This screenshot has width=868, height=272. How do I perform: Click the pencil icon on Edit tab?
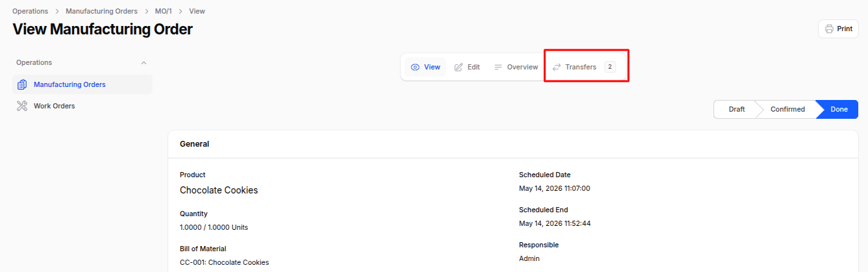coord(458,67)
